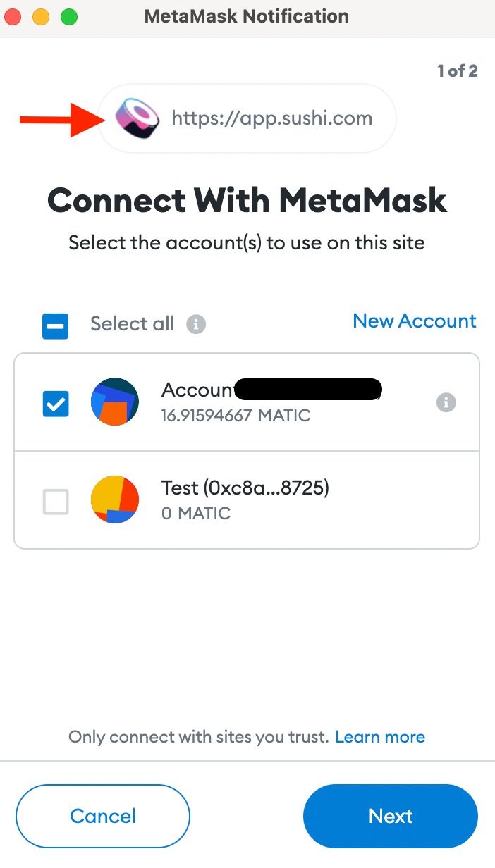495x868 pixels.
Task: Click the Sushi logo icon
Action: click(x=137, y=118)
